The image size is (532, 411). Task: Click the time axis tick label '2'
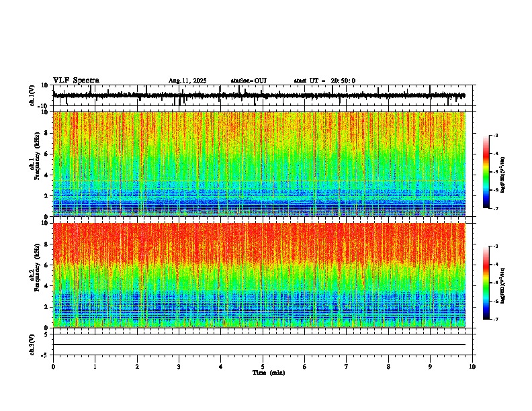coord(137,367)
